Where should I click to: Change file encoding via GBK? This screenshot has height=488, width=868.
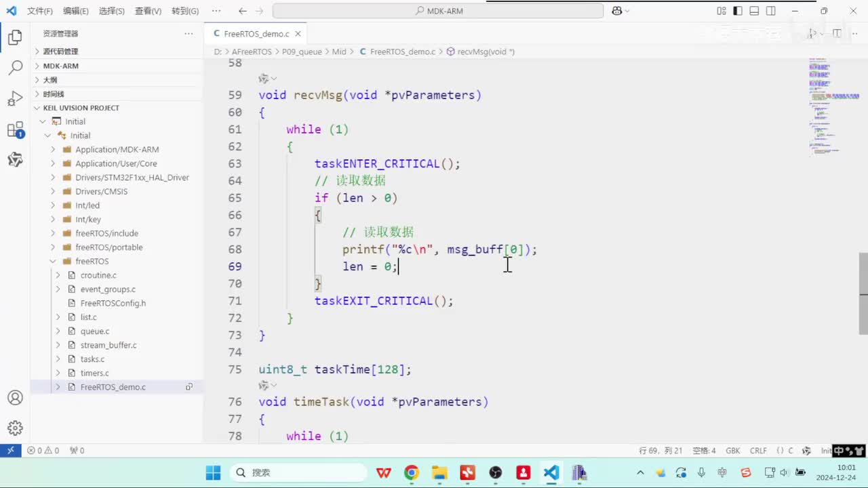pyautogui.click(x=733, y=451)
